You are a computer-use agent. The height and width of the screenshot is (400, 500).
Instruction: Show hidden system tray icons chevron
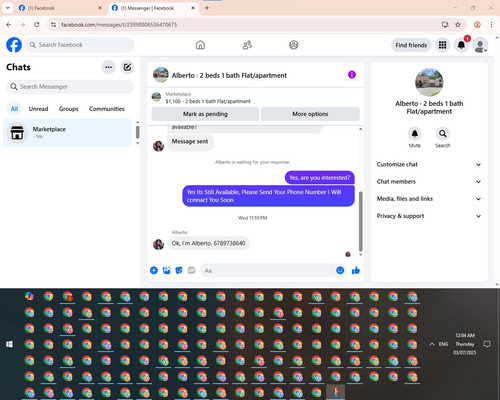click(x=432, y=344)
